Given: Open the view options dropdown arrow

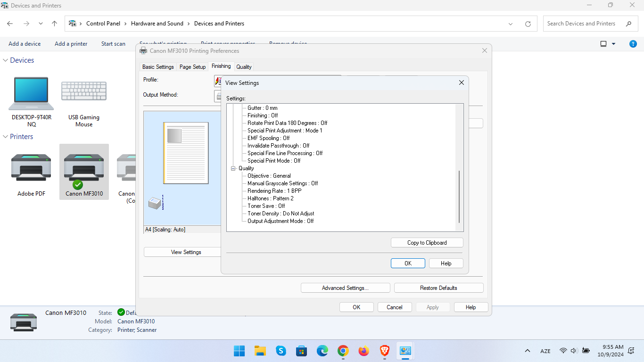Looking at the screenshot, I should tap(614, 44).
